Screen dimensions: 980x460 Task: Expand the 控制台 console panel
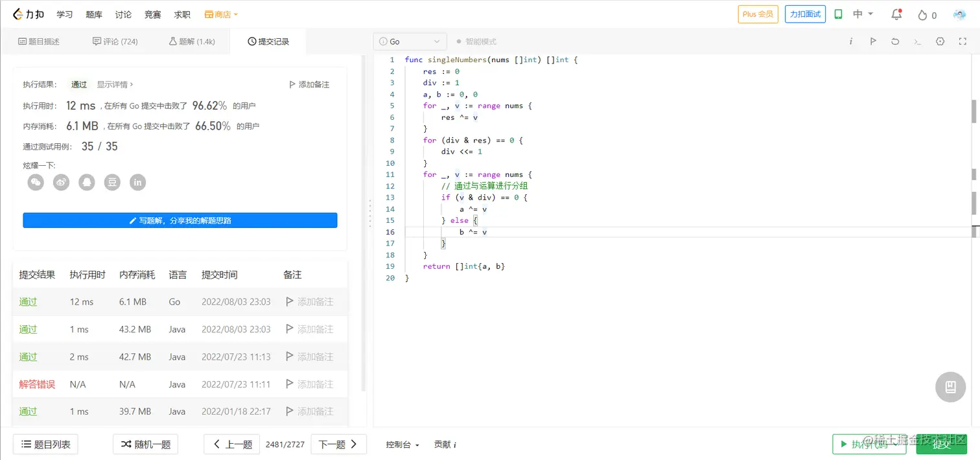[x=402, y=444]
